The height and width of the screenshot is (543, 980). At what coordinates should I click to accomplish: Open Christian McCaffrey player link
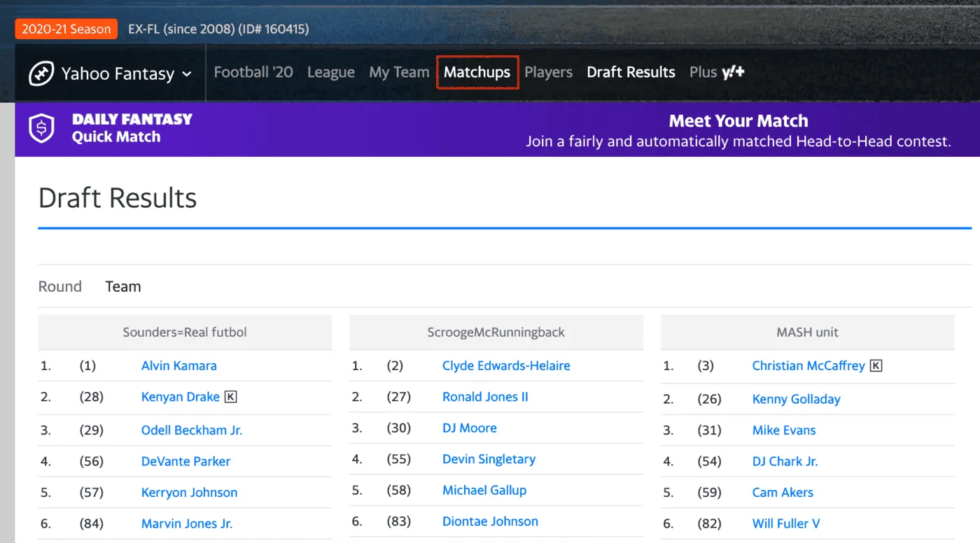coord(808,365)
